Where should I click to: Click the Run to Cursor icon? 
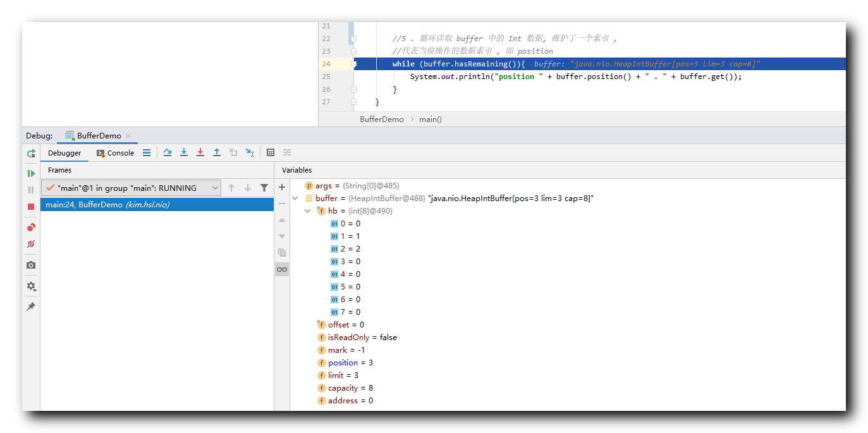click(x=250, y=152)
